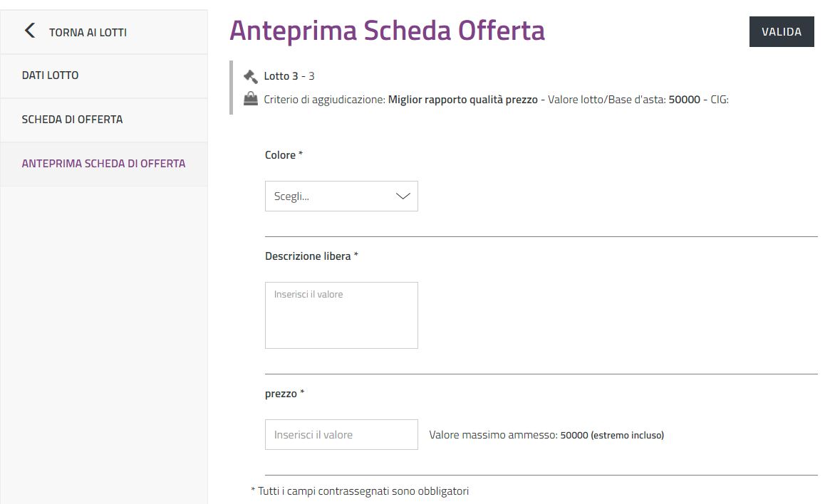Click the 'Colore *' field label
The width and height of the screenshot is (830, 504).
coord(284,155)
